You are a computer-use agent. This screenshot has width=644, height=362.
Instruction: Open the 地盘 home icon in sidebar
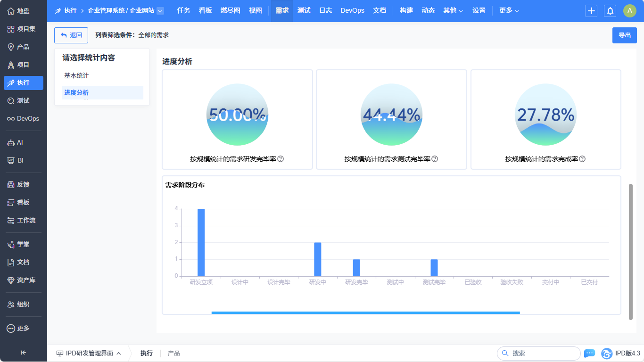(11, 11)
